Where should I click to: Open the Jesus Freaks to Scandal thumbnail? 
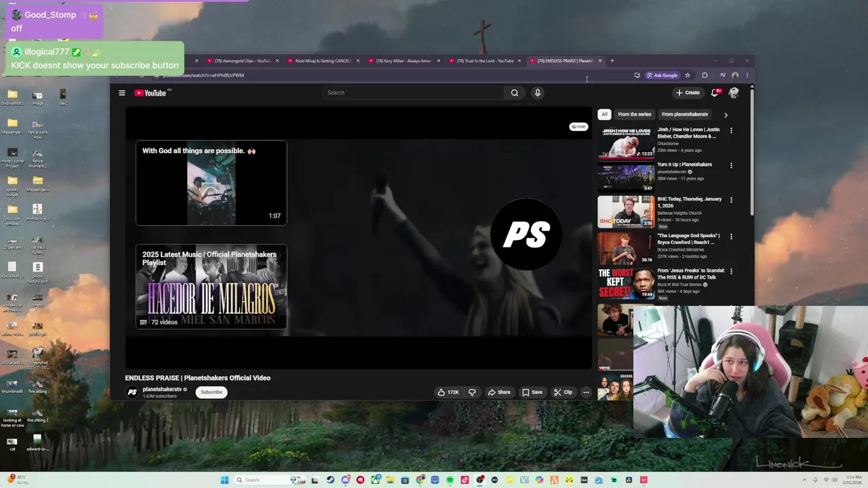pyautogui.click(x=626, y=283)
